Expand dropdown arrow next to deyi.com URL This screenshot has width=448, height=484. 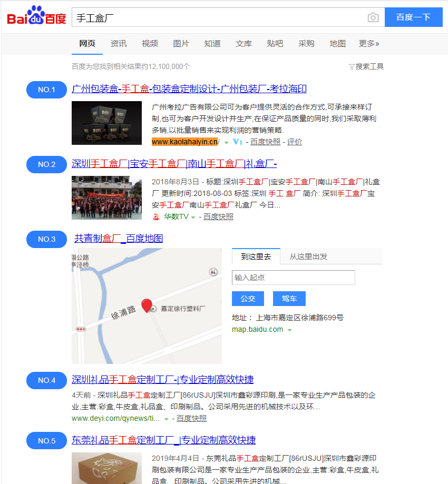click(166, 419)
